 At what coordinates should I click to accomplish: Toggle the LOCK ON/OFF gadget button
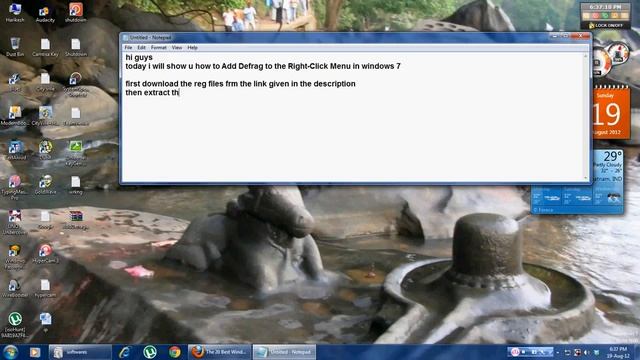point(606,25)
